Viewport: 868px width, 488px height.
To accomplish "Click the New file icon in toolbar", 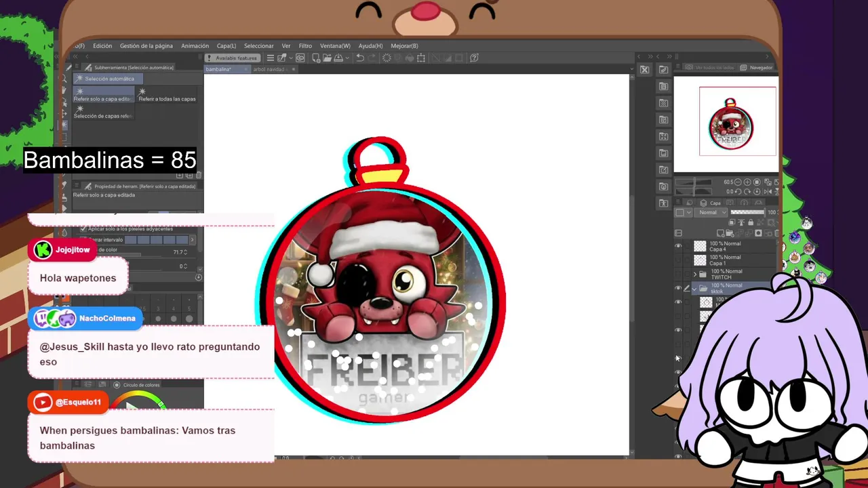I will (x=317, y=58).
